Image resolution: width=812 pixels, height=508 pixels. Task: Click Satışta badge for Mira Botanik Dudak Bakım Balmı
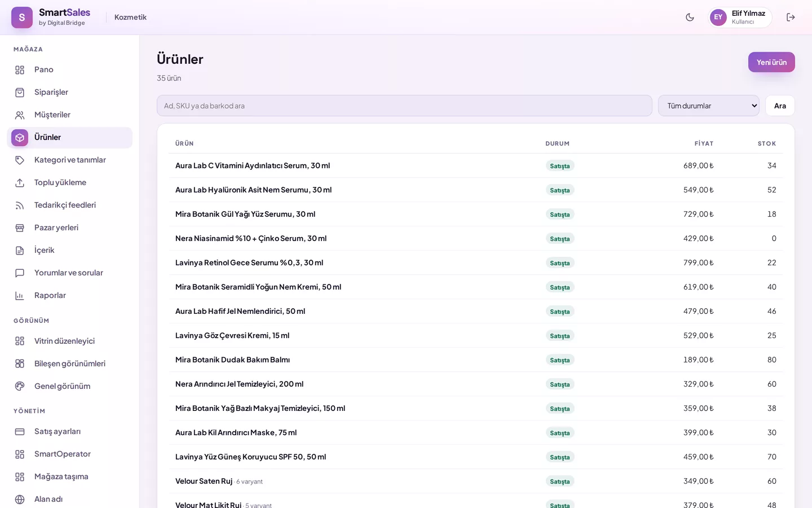[x=560, y=360]
